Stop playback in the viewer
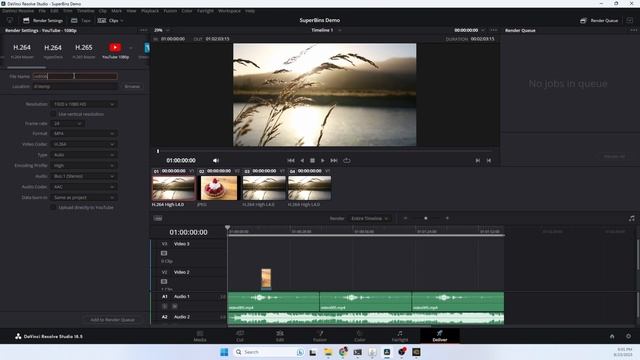640x360 pixels. [312, 160]
